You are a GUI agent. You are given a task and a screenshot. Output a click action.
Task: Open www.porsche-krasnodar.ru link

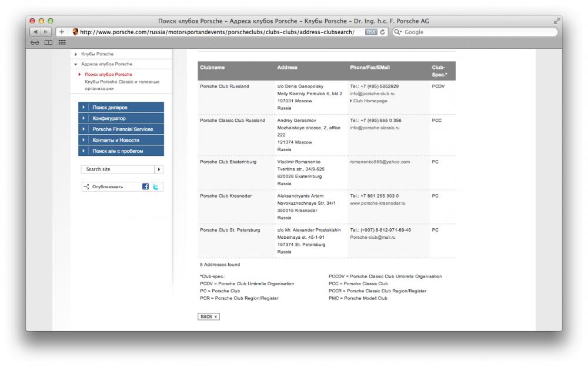click(x=377, y=203)
